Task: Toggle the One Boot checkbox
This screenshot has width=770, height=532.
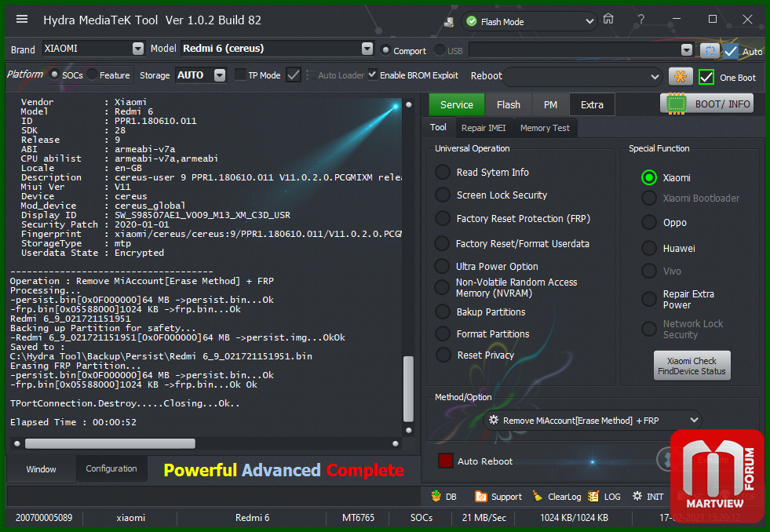Action: pos(706,77)
